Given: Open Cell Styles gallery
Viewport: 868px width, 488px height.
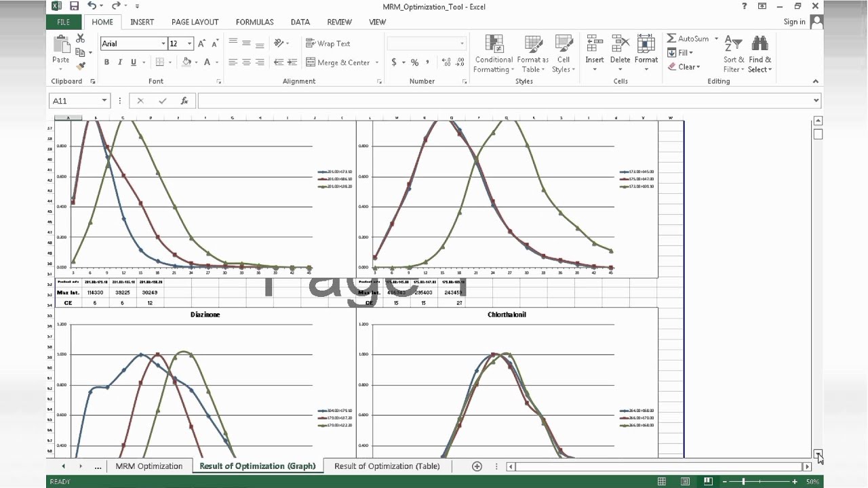Looking at the screenshot, I should pyautogui.click(x=563, y=54).
